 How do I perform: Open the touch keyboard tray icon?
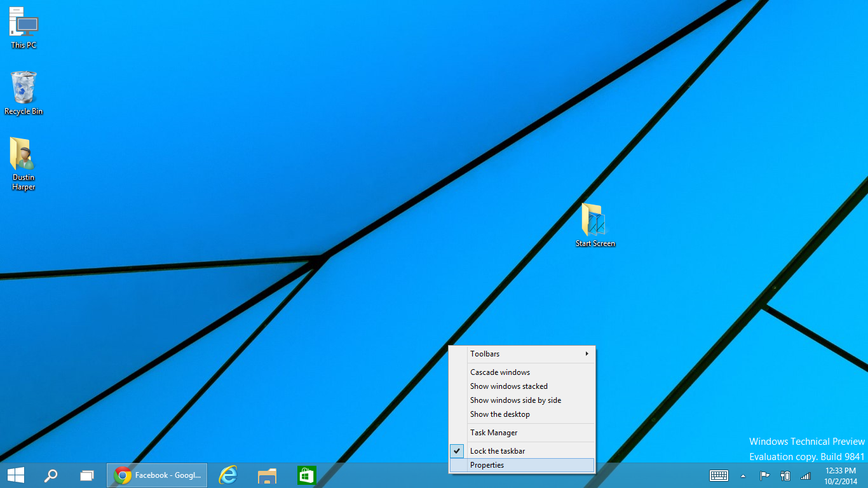click(719, 475)
